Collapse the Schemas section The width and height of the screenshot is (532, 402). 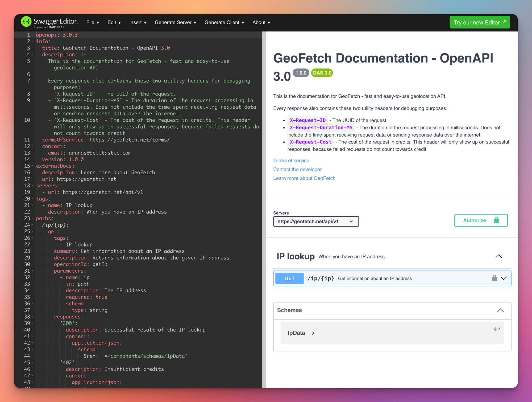click(x=500, y=310)
